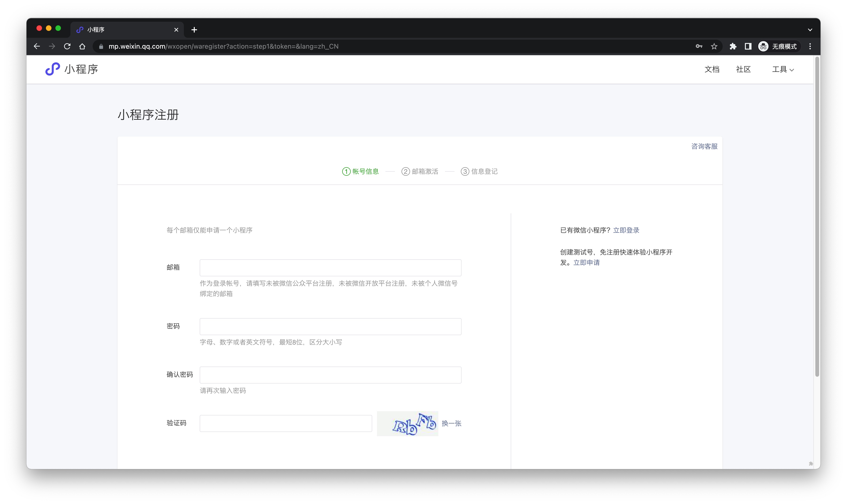Click the site security padlock icon
Screen dimensions: 847x504
coord(101,46)
